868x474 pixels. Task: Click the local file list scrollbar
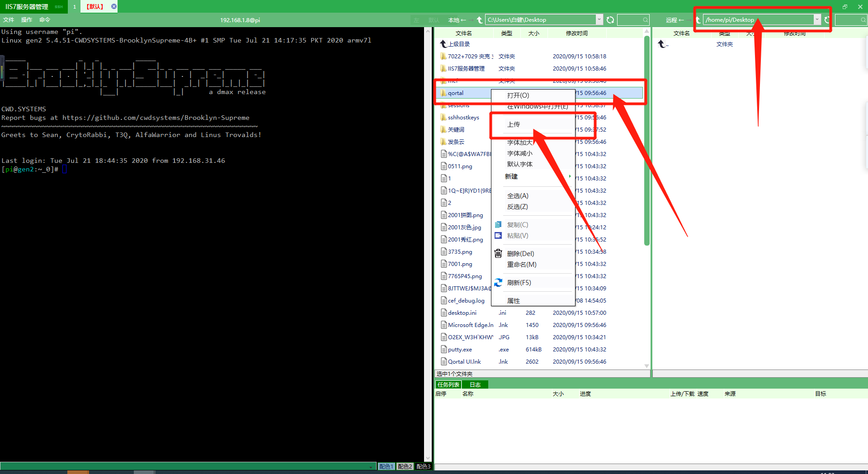click(x=646, y=140)
